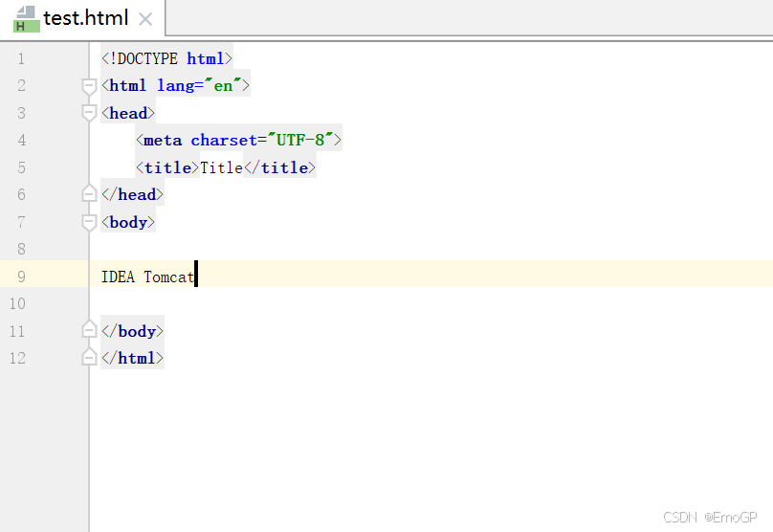Click the lang attribute on html tag
The image size is (773, 532).
pyautogui.click(x=176, y=86)
